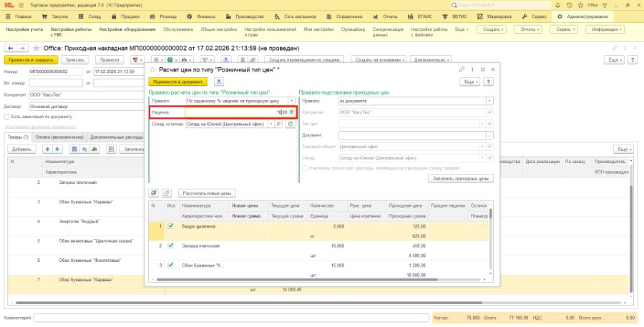Screen dimensions: 644x327
Task: Click the select button in Документ field
Action: pyautogui.click(x=489, y=135)
